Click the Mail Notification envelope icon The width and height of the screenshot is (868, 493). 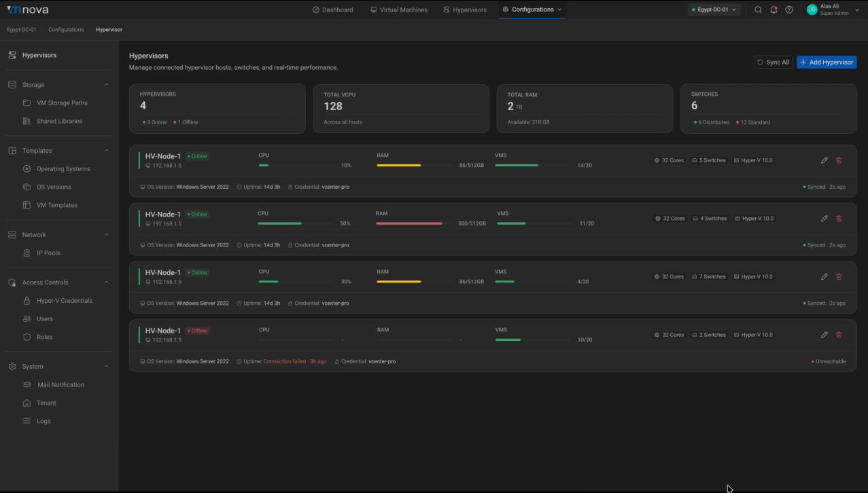tap(27, 384)
